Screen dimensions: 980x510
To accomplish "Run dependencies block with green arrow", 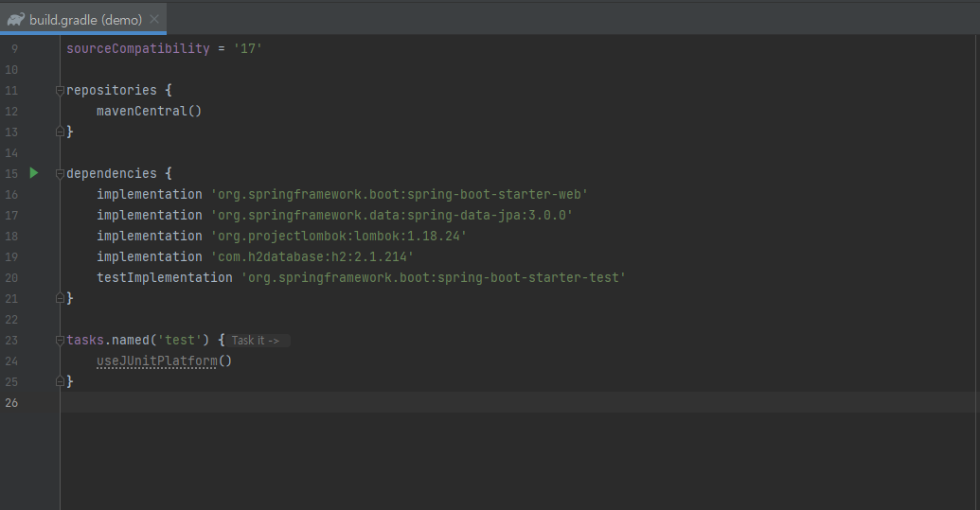I will tap(34, 173).
